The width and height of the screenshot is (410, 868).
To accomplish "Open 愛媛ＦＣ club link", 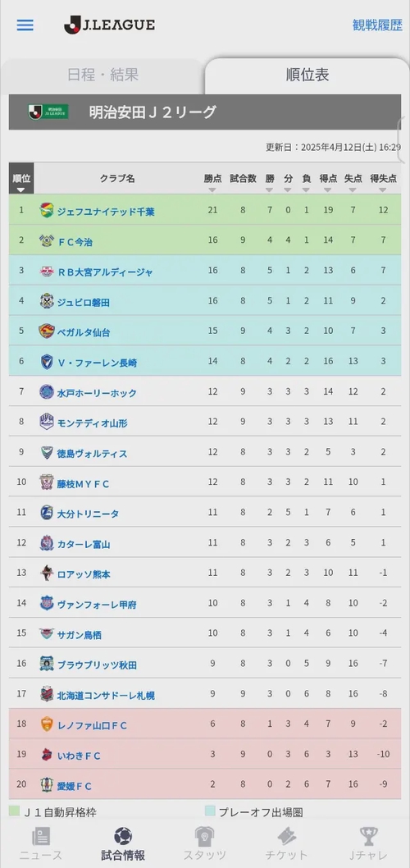I will [75, 786].
